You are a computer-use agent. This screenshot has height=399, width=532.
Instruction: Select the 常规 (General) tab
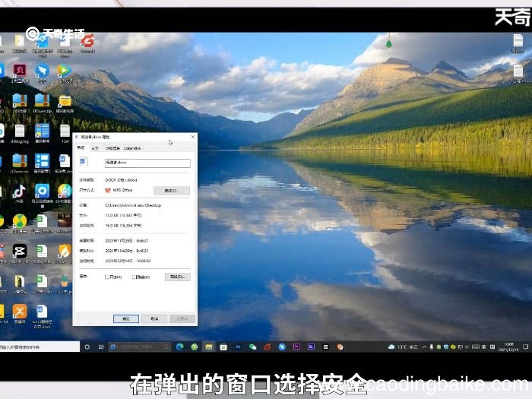(x=81, y=148)
